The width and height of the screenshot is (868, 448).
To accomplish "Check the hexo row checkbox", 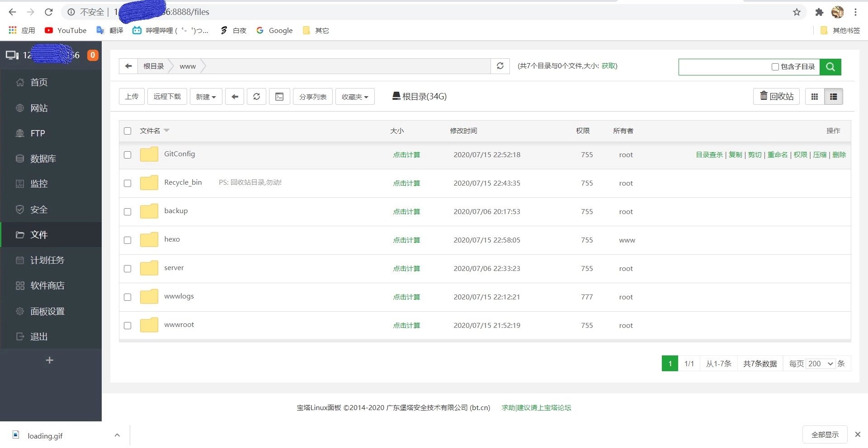I will click(127, 240).
